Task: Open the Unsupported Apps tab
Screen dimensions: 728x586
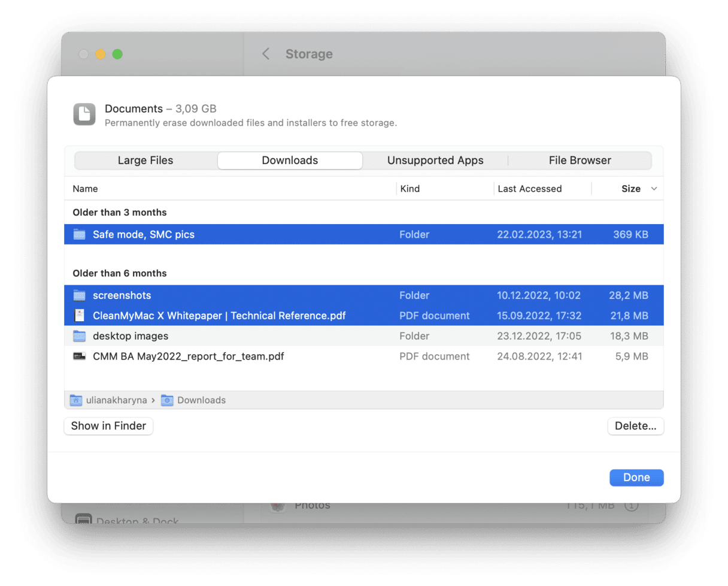Action: (x=435, y=160)
